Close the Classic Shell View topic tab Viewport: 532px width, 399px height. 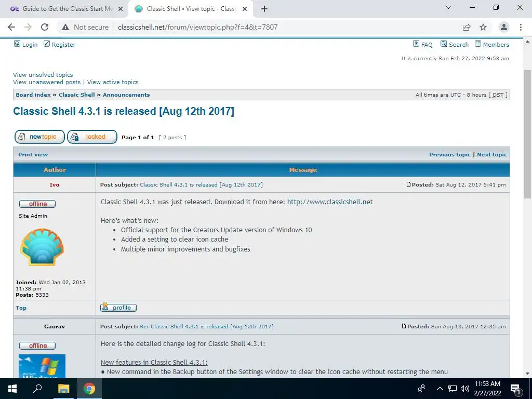point(245,9)
